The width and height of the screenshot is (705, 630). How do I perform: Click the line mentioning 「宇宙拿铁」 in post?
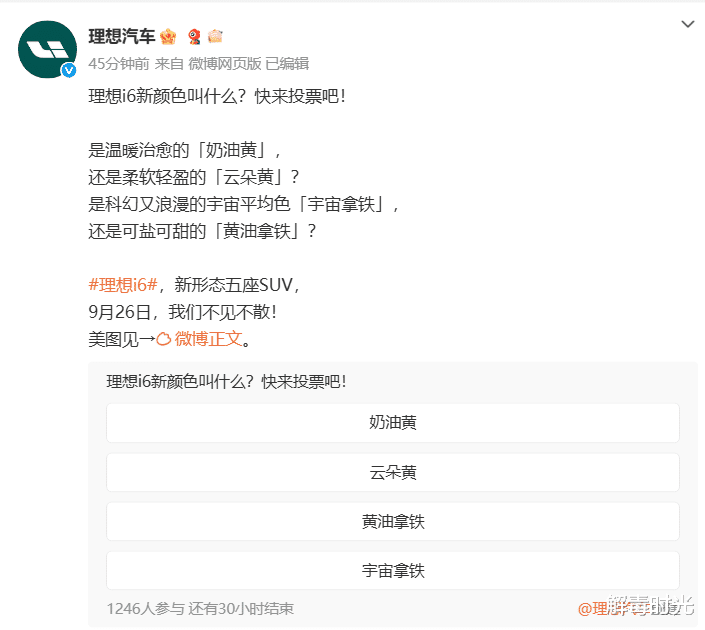click(x=243, y=204)
